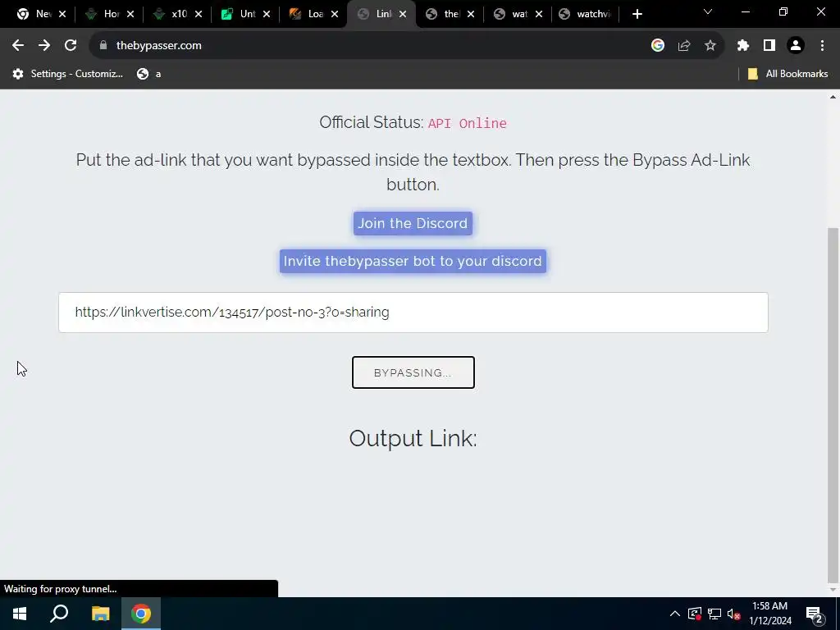
Task: Open File Explorer from taskbar
Action: coord(100,614)
